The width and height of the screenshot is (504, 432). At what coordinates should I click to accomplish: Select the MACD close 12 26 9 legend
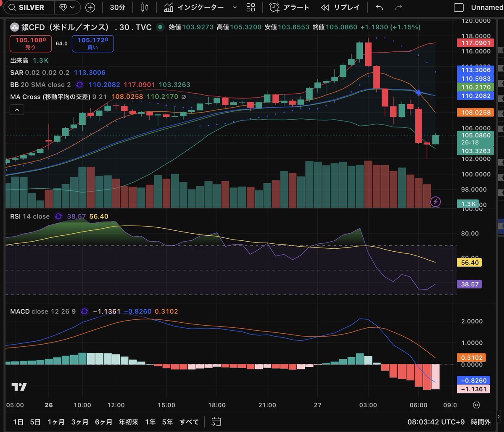(43, 311)
